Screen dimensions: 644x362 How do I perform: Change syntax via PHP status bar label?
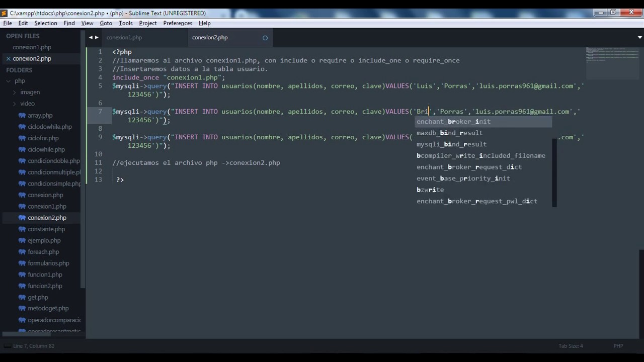(x=618, y=346)
